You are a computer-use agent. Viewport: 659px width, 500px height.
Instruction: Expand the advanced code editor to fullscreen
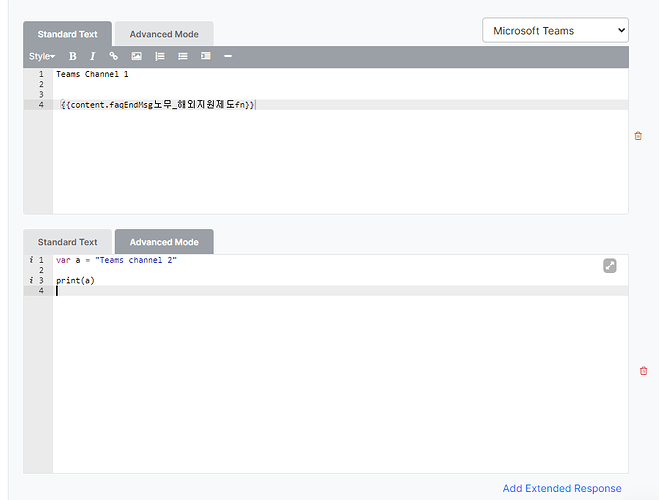click(x=610, y=266)
